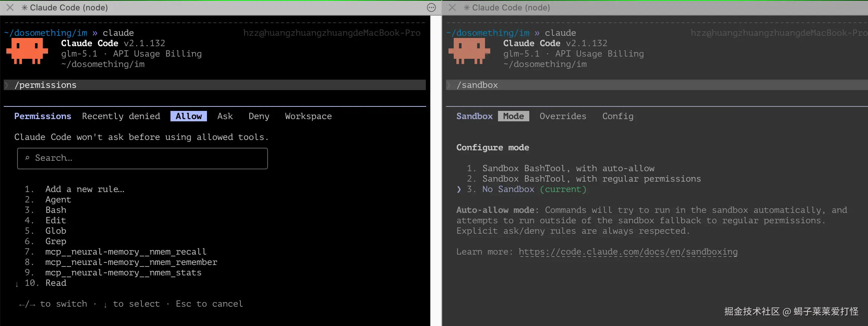Click the ~/dosomething/im prompt path in right terminal

coord(488,33)
